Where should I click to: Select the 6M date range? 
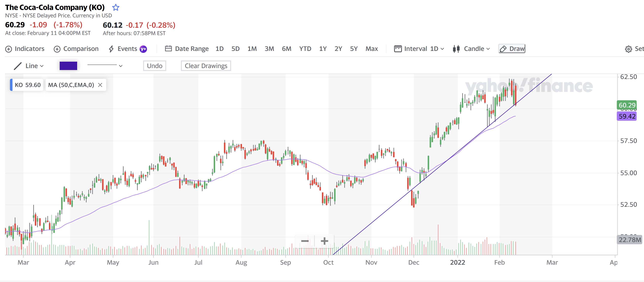pos(287,49)
